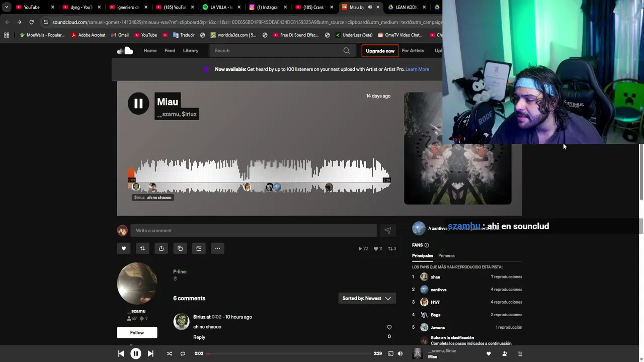Mute the Miau browser tab audio icon
This screenshot has height=362, width=644.
(370, 7)
